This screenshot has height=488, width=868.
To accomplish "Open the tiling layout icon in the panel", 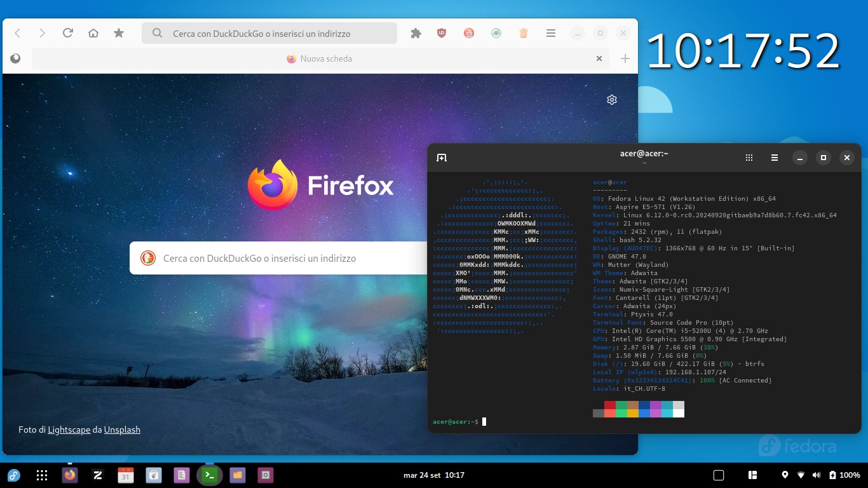I will coord(753,475).
